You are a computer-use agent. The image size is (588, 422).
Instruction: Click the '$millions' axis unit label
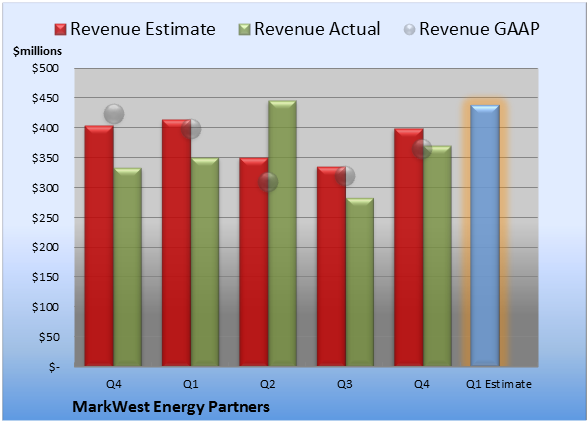tap(37, 51)
